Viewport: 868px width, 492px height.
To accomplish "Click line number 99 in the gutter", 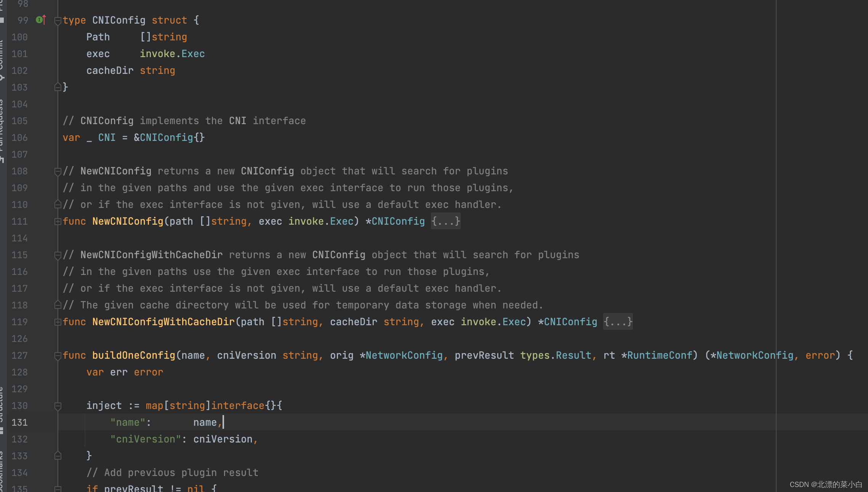I will pos(23,20).
